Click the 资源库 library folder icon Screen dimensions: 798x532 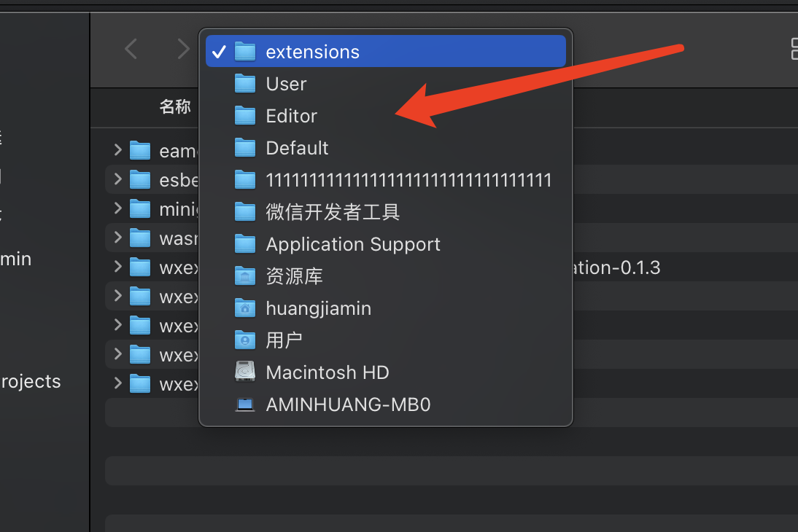click(245, 276)
